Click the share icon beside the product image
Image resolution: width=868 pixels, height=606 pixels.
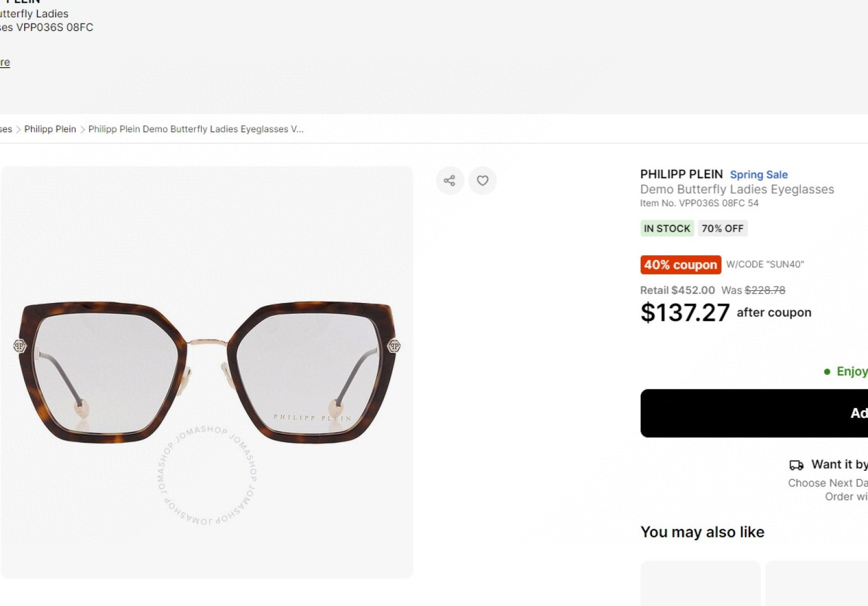pos(449,181)
